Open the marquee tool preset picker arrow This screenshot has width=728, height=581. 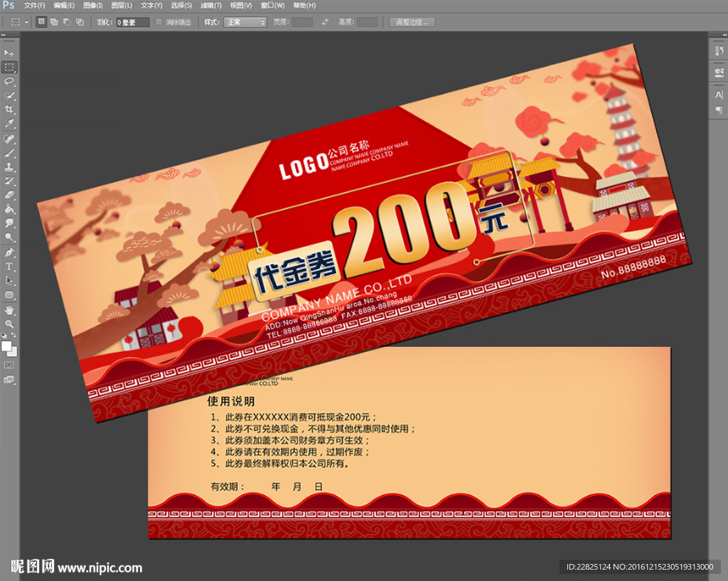(x=26, y=22)
